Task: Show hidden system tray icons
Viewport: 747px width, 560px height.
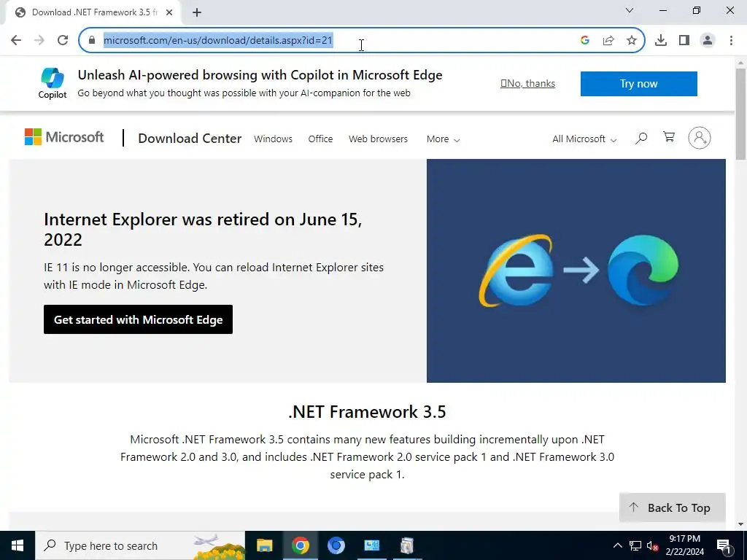Action: pos(617,545)
